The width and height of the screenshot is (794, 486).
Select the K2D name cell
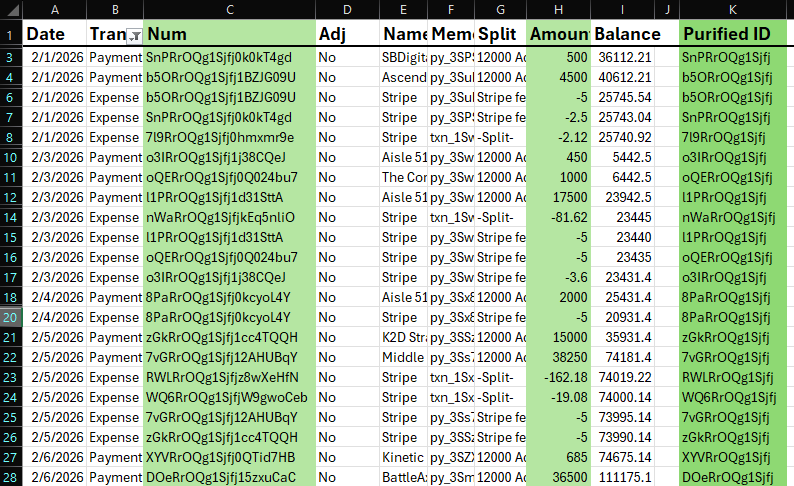pyautogui.click(x=403, y=337)
